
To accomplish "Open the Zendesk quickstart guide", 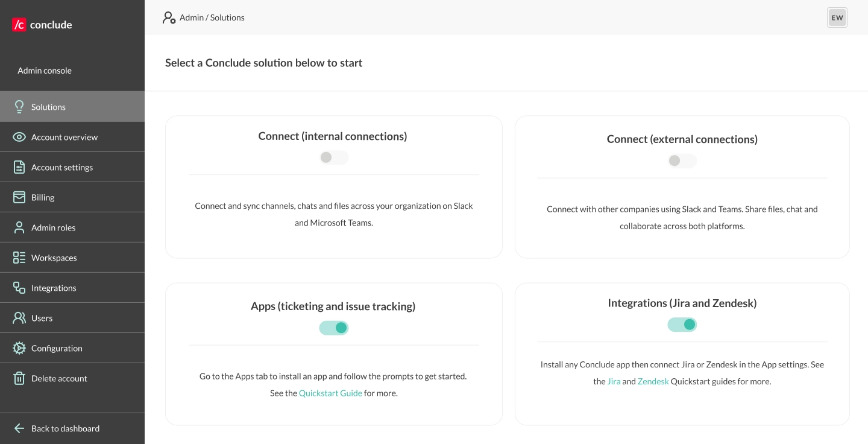I will point(653,381).
